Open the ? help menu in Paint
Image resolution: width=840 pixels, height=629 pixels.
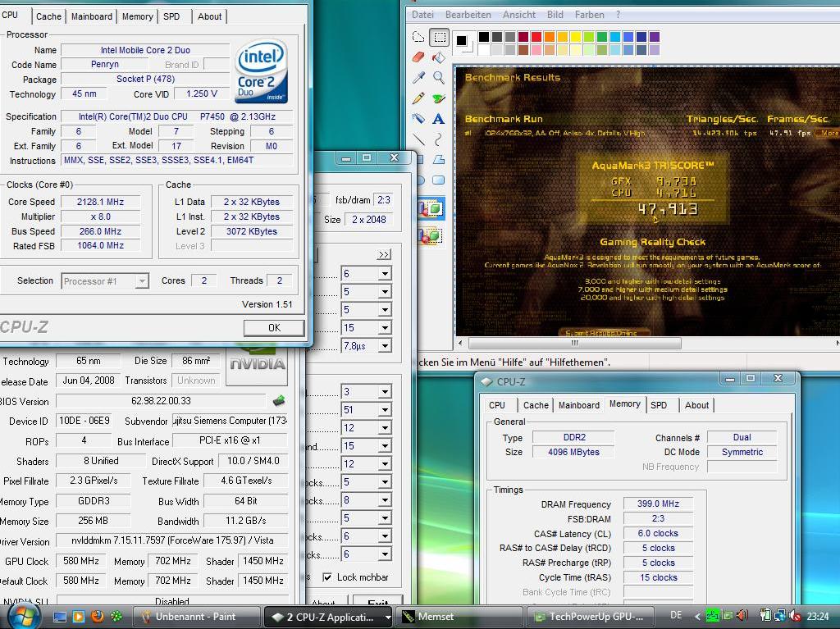(x=618, y=15)
